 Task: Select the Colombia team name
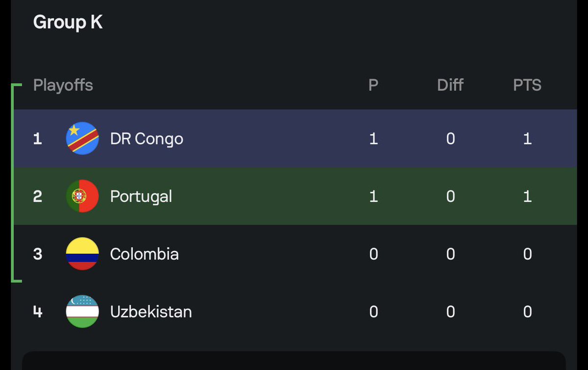pos(145,254)
